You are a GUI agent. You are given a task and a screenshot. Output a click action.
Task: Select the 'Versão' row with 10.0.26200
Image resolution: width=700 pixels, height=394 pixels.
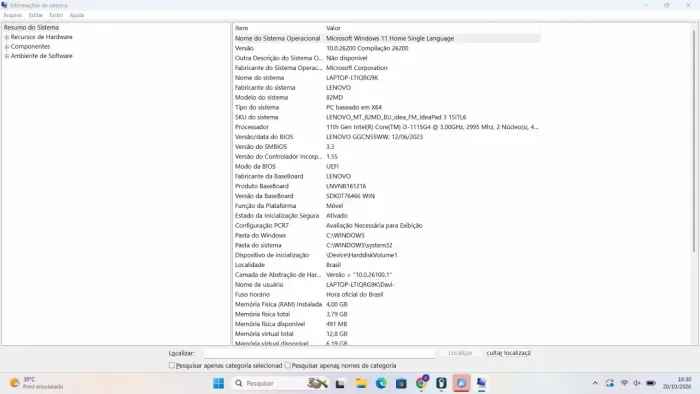(387, 48)
